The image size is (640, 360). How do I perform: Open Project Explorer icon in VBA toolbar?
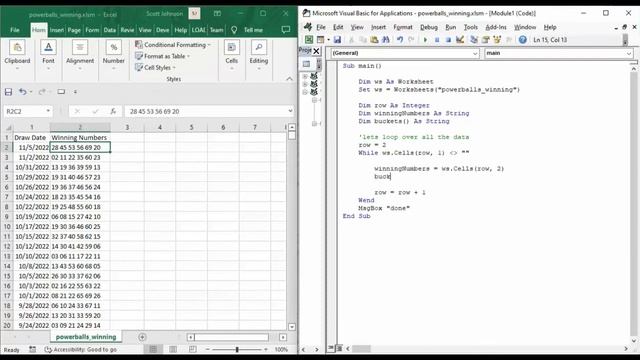point(474,40)
